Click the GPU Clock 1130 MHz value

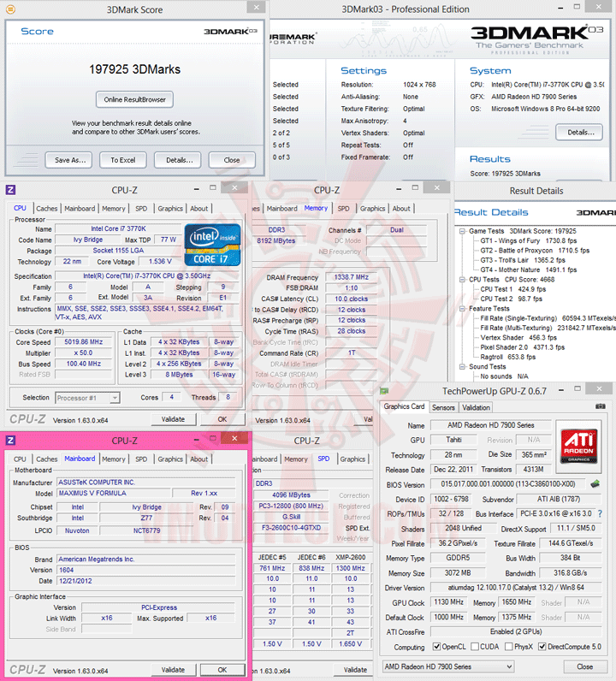[x=449, y=602]
